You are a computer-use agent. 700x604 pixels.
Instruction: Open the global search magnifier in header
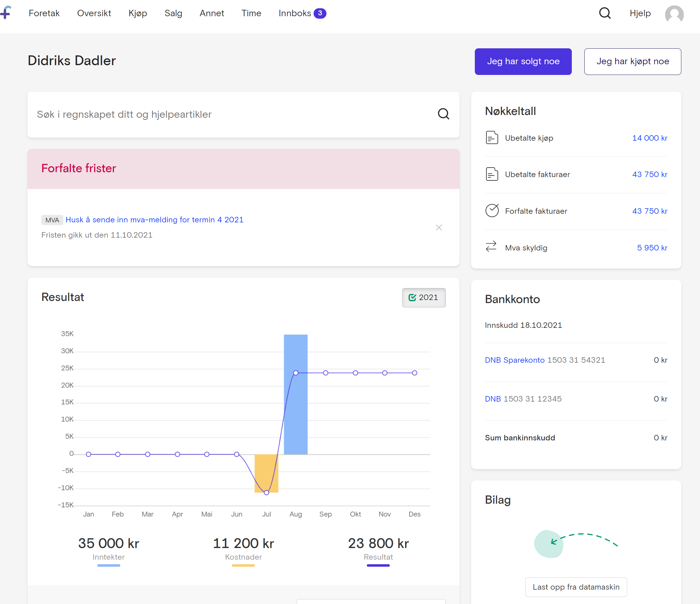(605, 13)
